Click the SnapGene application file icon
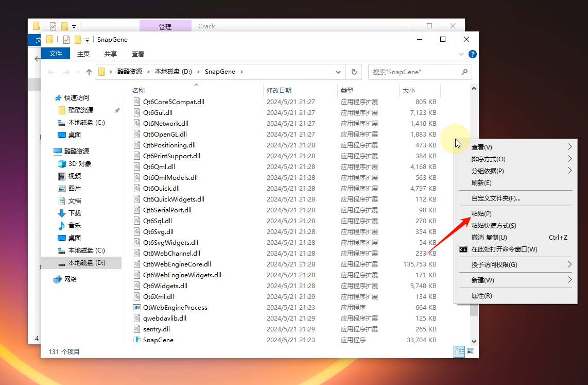Screen dimensions: 588x385 (137, 340)
